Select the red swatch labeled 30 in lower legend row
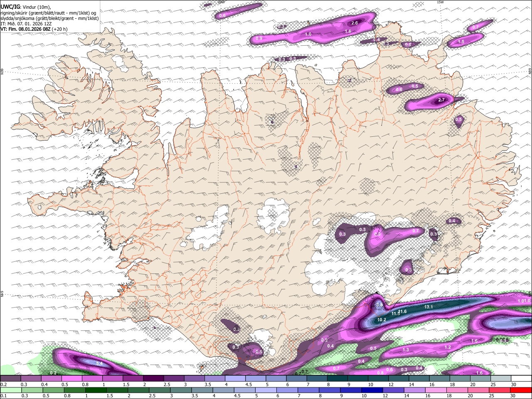The height and width of the screenshot is (399, 532). tap(520, 390)
